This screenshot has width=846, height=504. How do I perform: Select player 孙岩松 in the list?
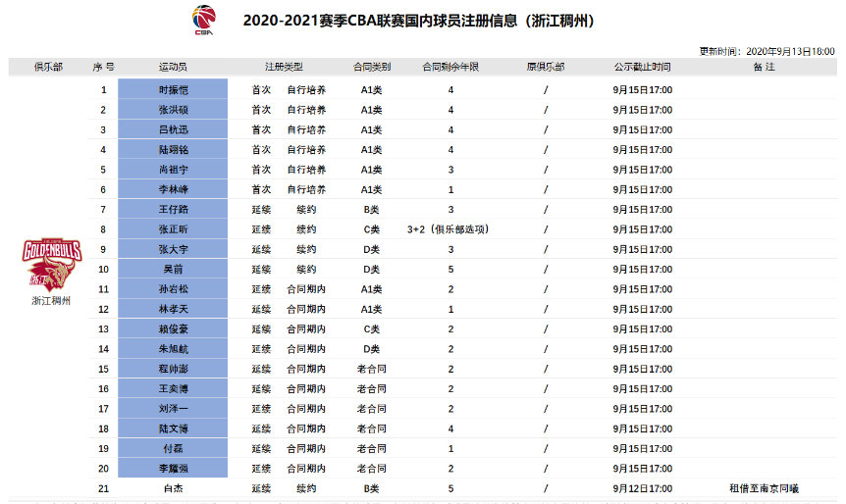[173, 289]
